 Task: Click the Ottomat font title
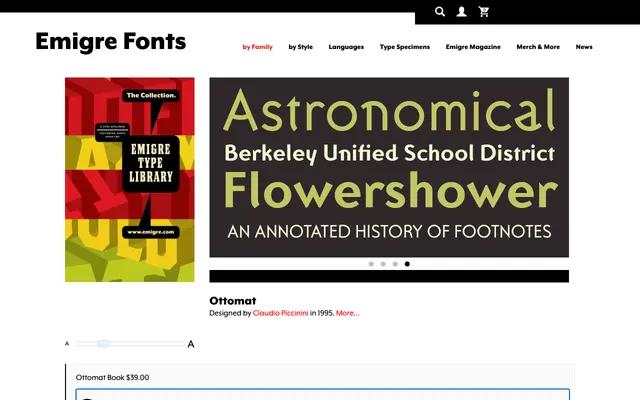233,301
